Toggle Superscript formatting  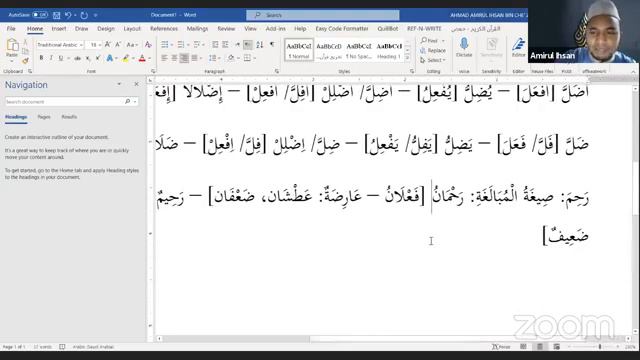pyautogui.click(x=98, y=58)
